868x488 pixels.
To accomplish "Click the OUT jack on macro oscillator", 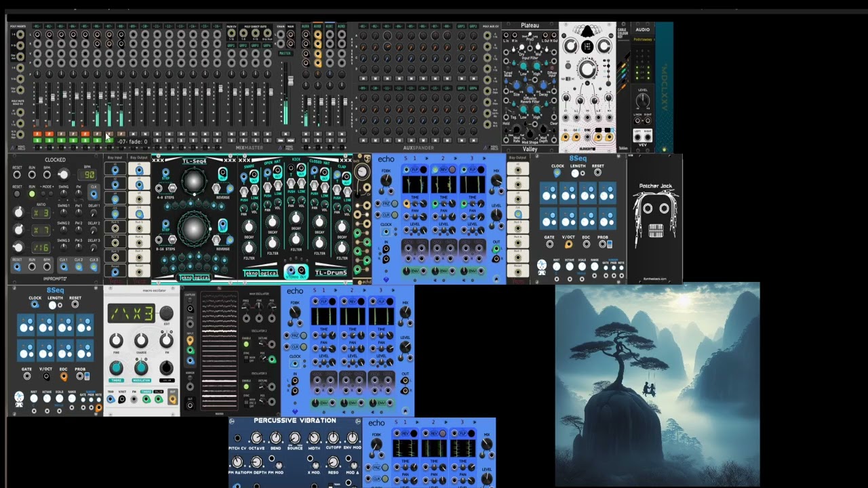I will 172,400.
